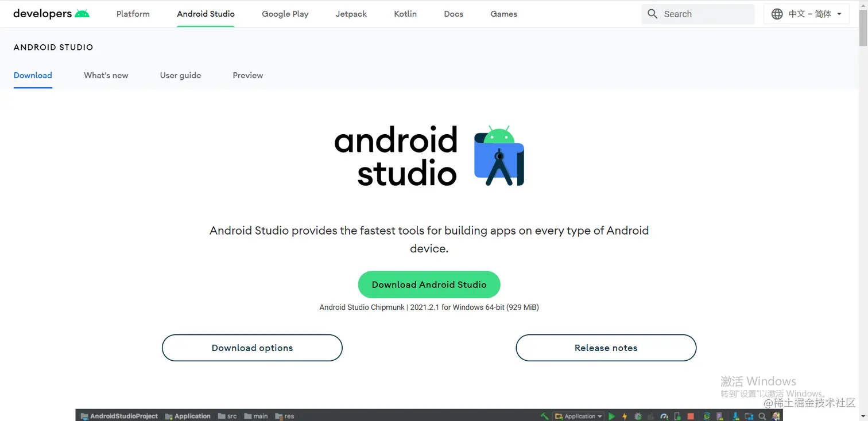Click the globe language icon
This screenshot has height=421, width=868.
777,14
